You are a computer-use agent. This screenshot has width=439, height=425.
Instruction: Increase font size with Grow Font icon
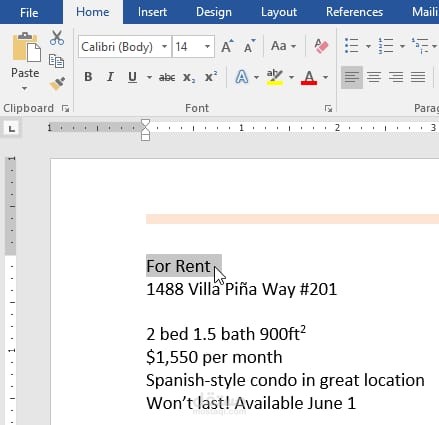tap(227, 46)
